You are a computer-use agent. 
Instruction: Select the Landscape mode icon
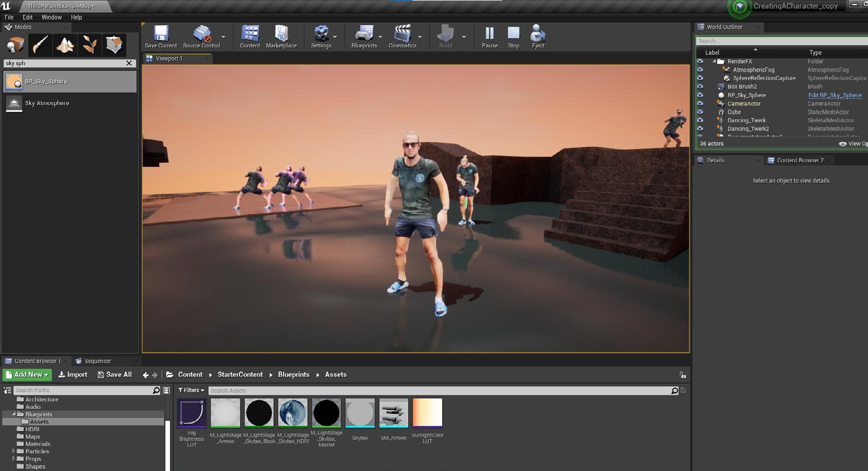(65, 45)
